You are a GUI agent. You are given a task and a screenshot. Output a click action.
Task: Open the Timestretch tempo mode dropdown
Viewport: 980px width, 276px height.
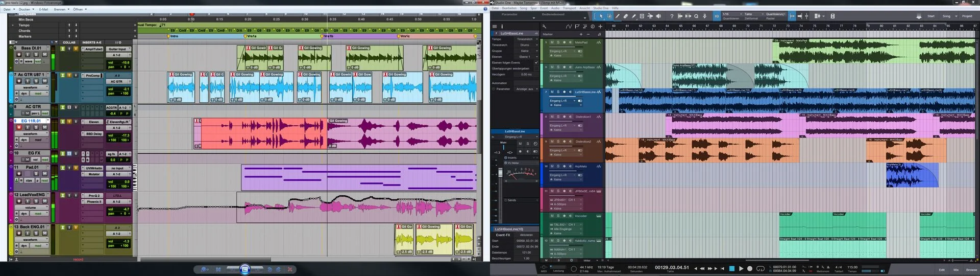point(526,39)
